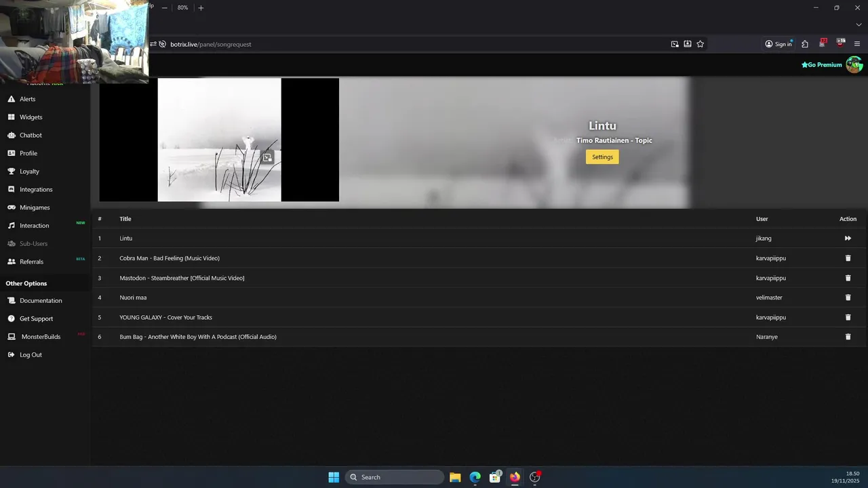The width and height of the screenshot is (868, 488).
Task: Select the Bum Bag song title
Action: [x=198, y=337]
